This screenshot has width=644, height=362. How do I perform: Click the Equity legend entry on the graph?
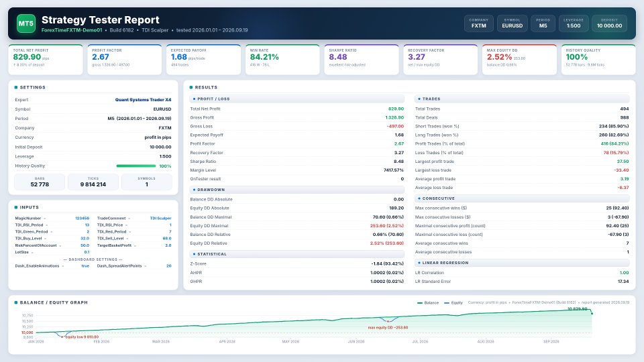point(453,302)
